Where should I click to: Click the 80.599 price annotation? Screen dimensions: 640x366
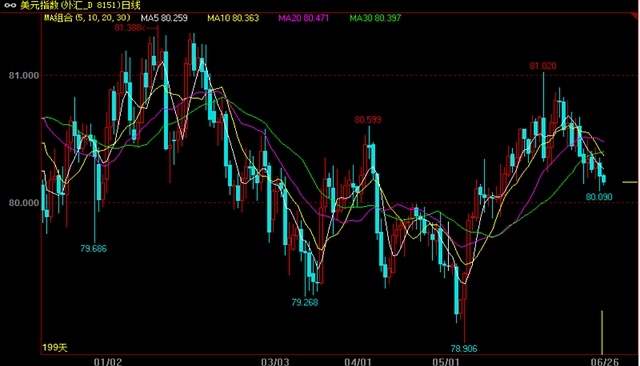coord(368,120)
